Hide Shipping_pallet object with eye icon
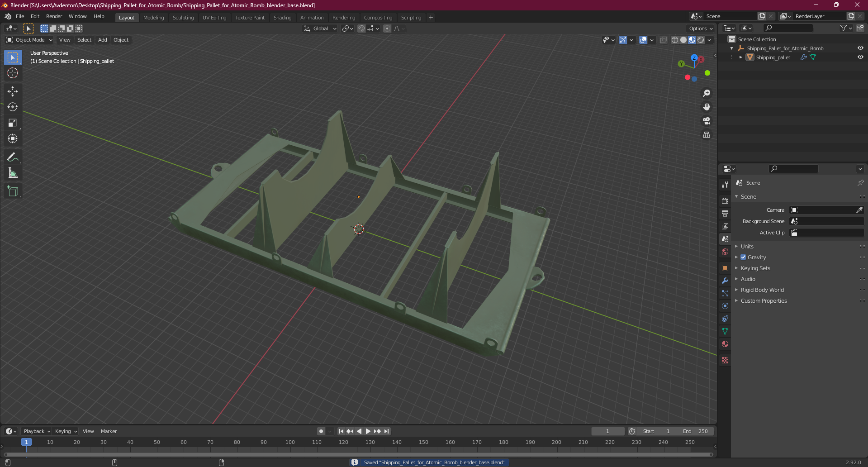This screenshot has height=467, width=868. (860, 57)
